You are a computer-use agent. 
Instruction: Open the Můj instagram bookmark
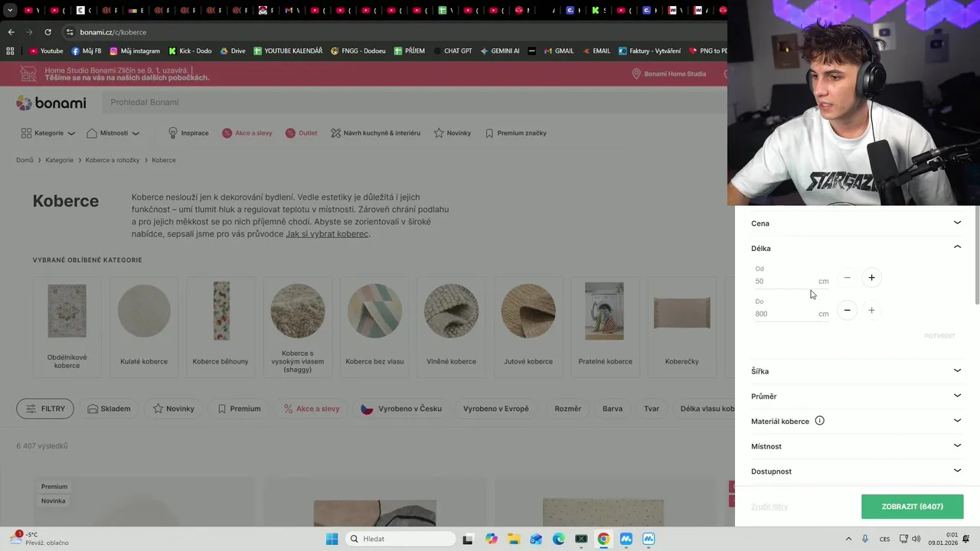(135, 51)
